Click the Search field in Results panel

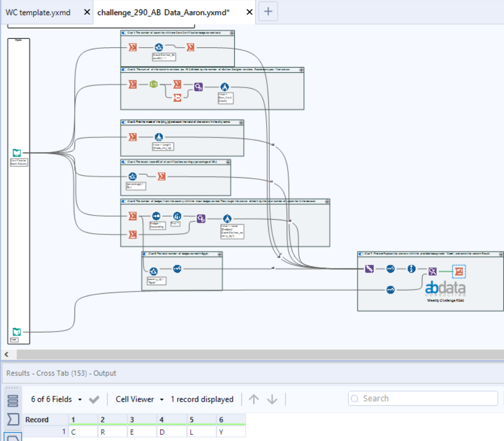[x=423, y=399]
